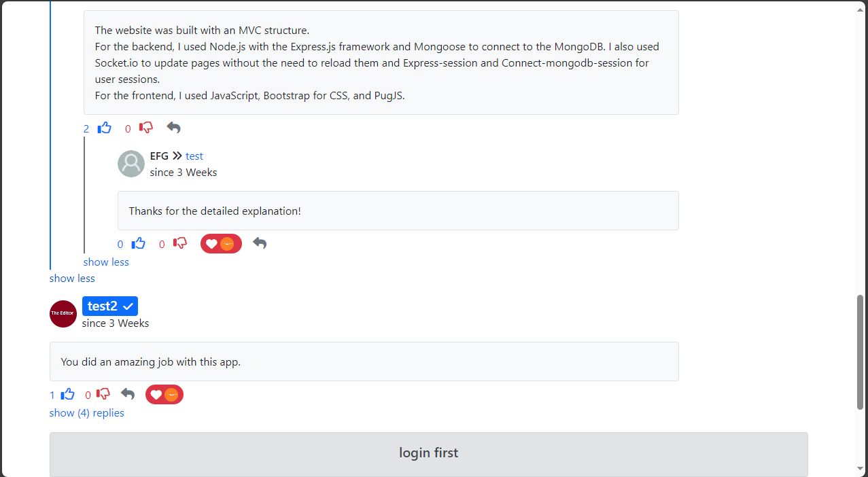Viewport: 868px width, 477px height.
Task: Thumbs down EFG's thank-you reply
Action: pyautogui.click(x=179, y=243)
